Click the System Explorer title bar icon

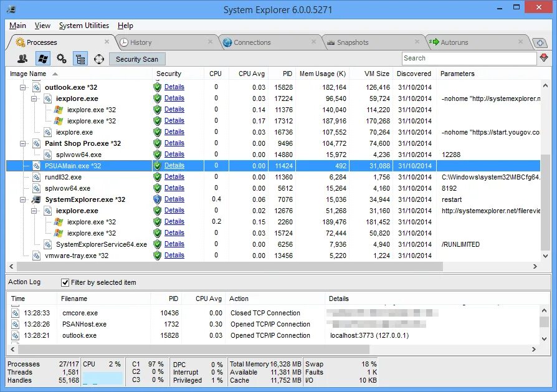coord(11,9)
